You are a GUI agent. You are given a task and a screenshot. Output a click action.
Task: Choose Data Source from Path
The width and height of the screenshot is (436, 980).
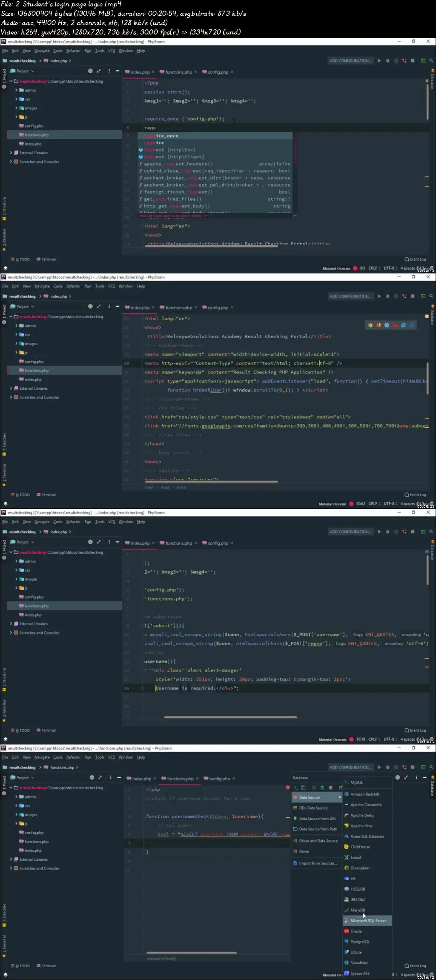[x=317, y=829]
